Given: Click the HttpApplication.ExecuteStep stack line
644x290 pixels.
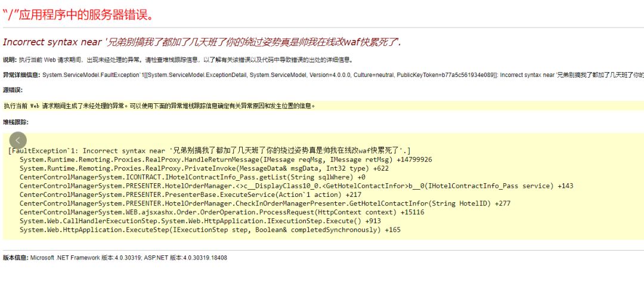Looking at the screenshot, I should pyautogui.click(x=210, y=230).
